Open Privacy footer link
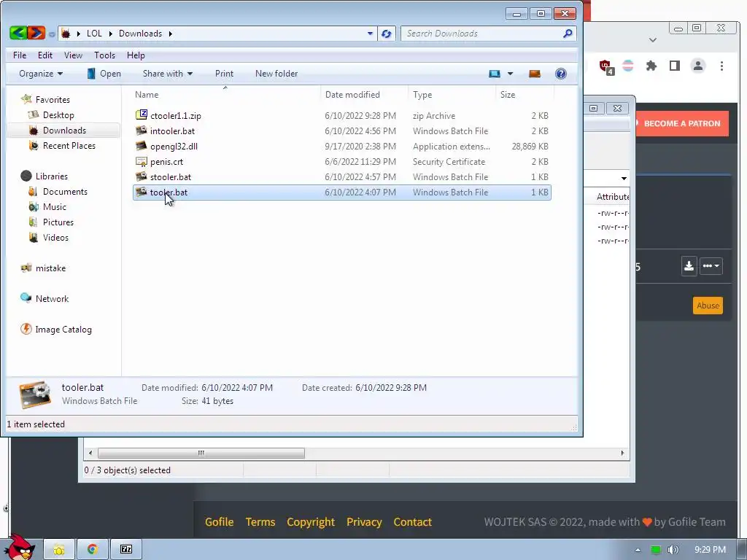 point(364,522)
